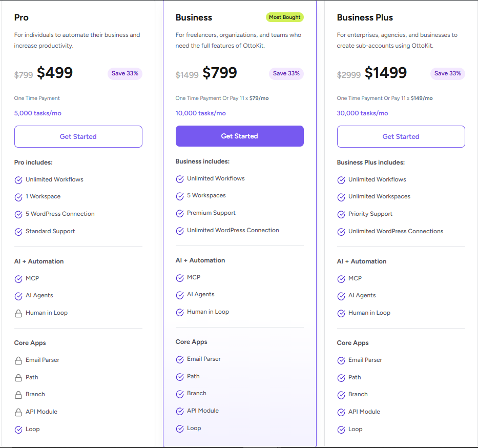Click the Most Bought badge on Business
The height and width of the screenshot is (448, 478).
[x=284, y=17]
